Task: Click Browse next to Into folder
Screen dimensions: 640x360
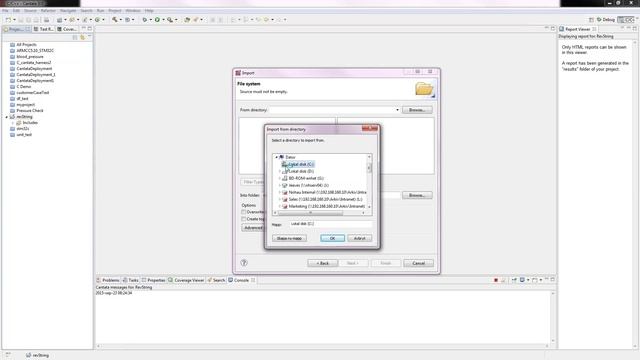Action: pyautogui.click(x=417, y=195)
